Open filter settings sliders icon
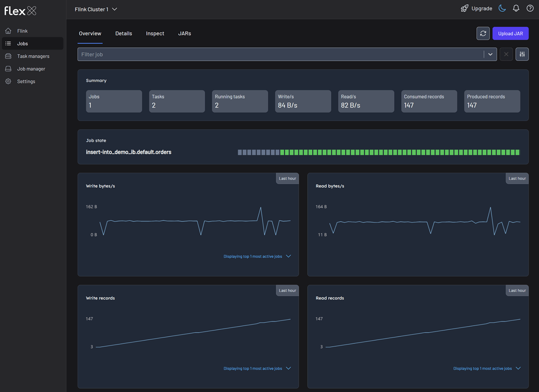The height and width of the screenshot is (392, 539). [x=522, y=54]
